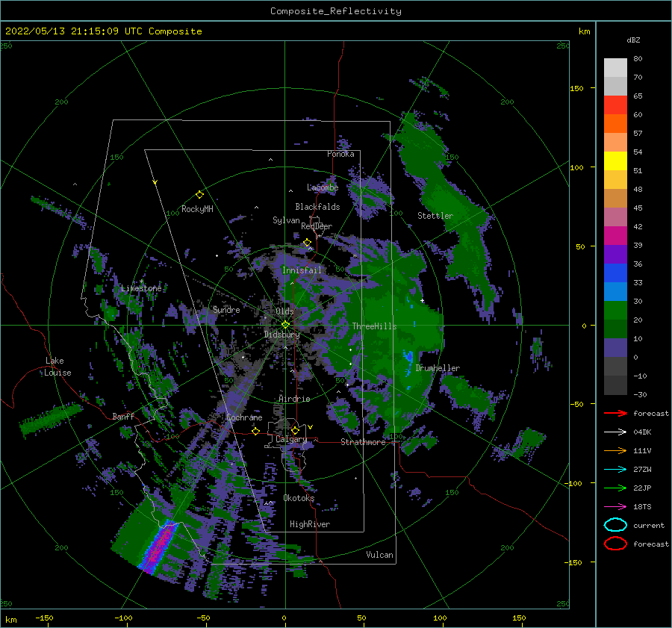Select the Drumheller label on the map
The height and width of the screenshot is (628, 672).
pos(438,368)
